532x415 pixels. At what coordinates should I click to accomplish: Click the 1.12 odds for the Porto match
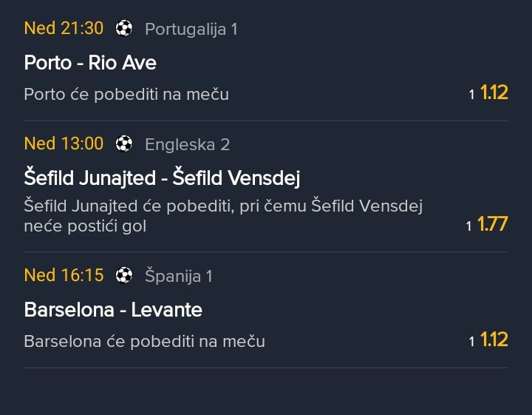[x=494, y=93]
